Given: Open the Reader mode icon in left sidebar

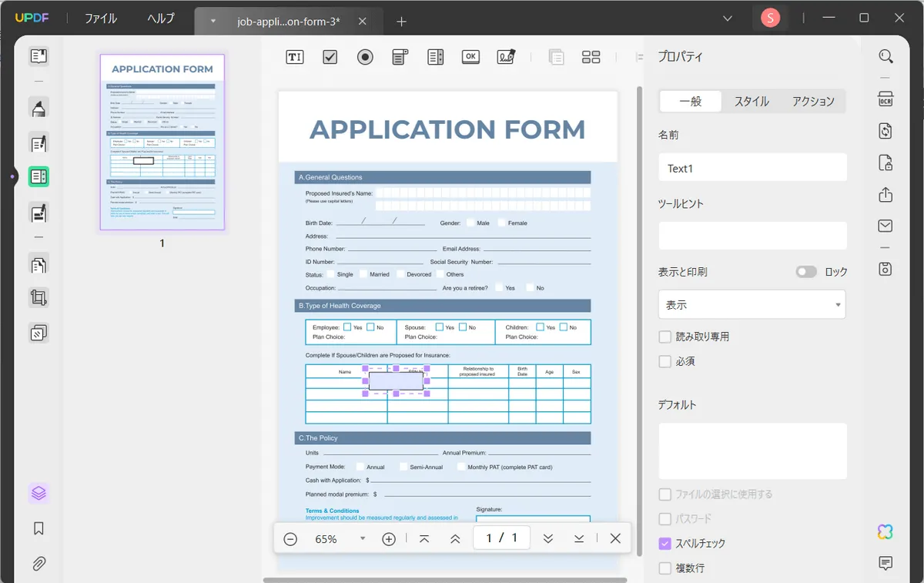Looking at the screenshot, I should pyautogui.click(x=38, y=56).
